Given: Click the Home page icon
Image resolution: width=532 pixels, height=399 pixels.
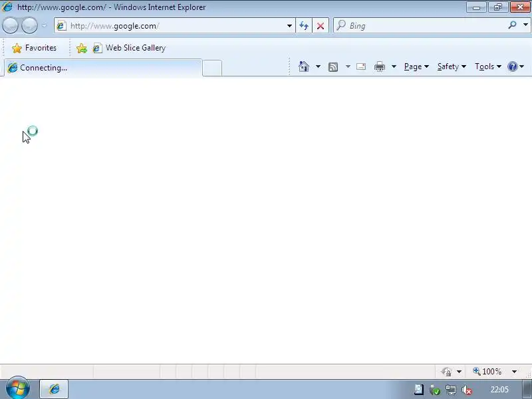Looking at the screenshot, I should 304,66.
